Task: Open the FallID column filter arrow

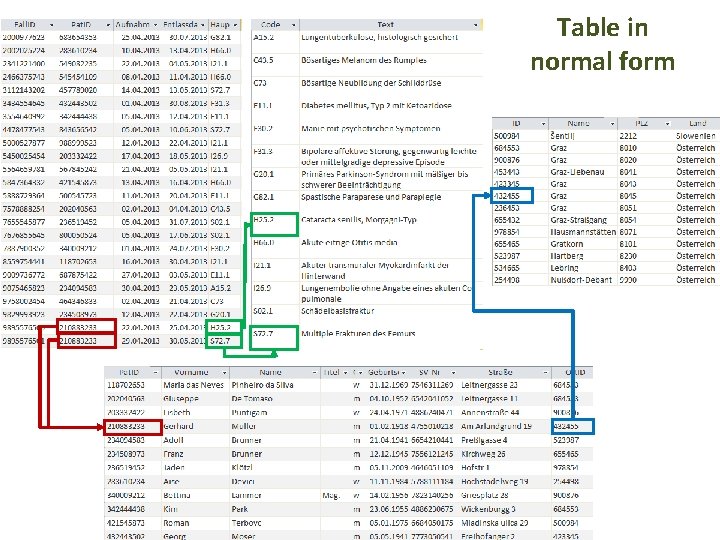Action: [51, 25]
